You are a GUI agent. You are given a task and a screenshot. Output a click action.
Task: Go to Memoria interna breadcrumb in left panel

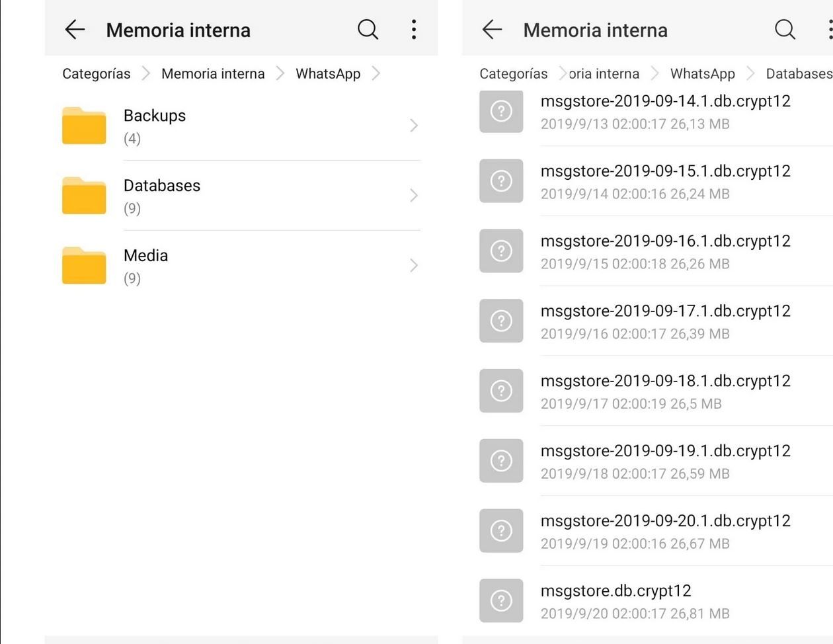213,73
